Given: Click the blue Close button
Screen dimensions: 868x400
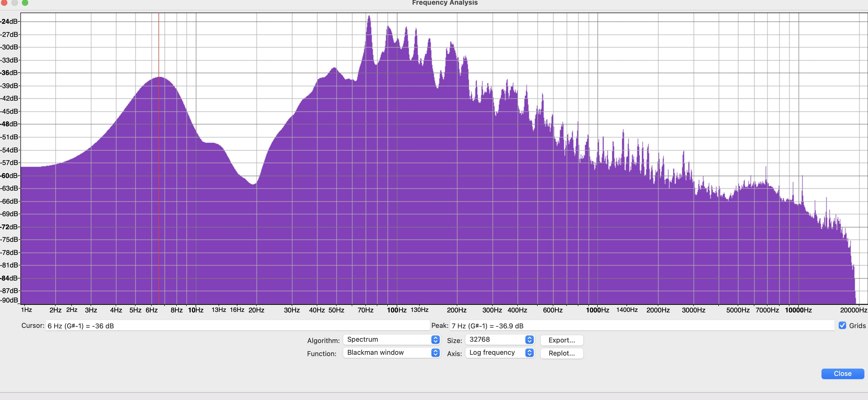Looking at the screenshot, I should 842,374.
